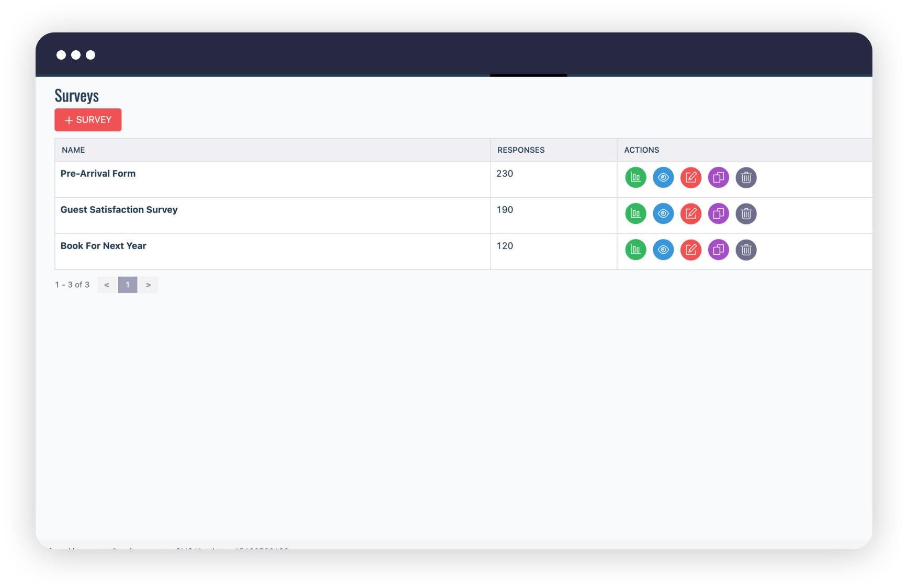Duplicate the Book For Next Year survey
Screen dimensions: 908x588
click(719, 250)
